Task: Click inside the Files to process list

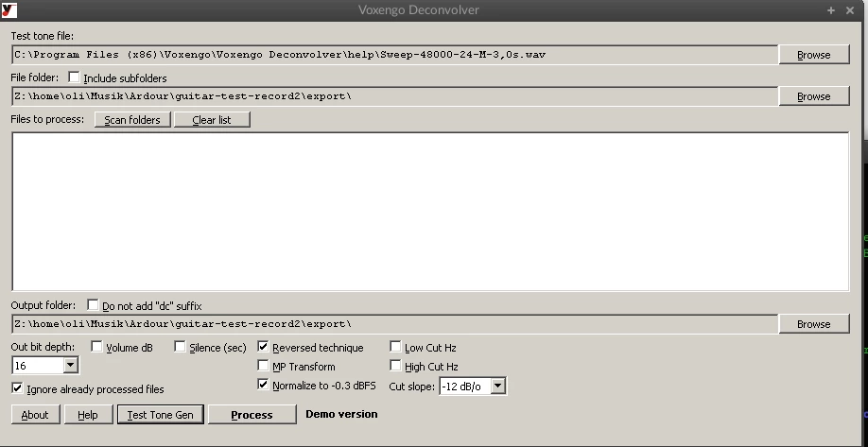Action: point(430,212)
